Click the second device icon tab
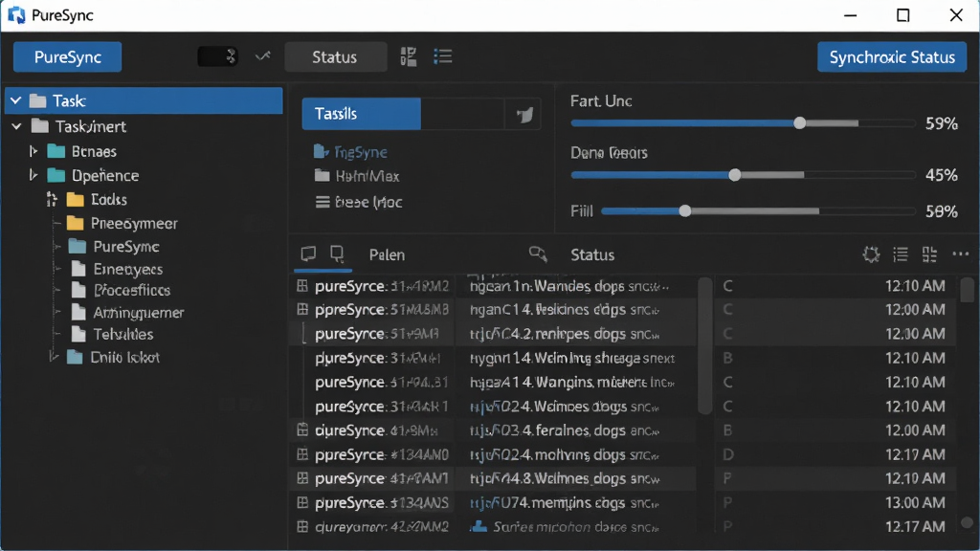 coord(337,253)
